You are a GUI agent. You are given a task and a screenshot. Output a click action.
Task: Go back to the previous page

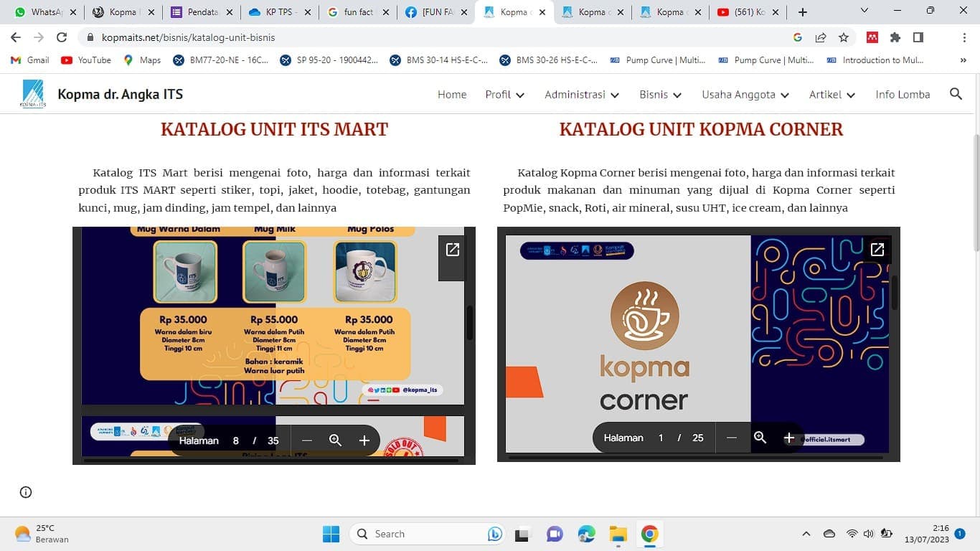coord(16,37)
